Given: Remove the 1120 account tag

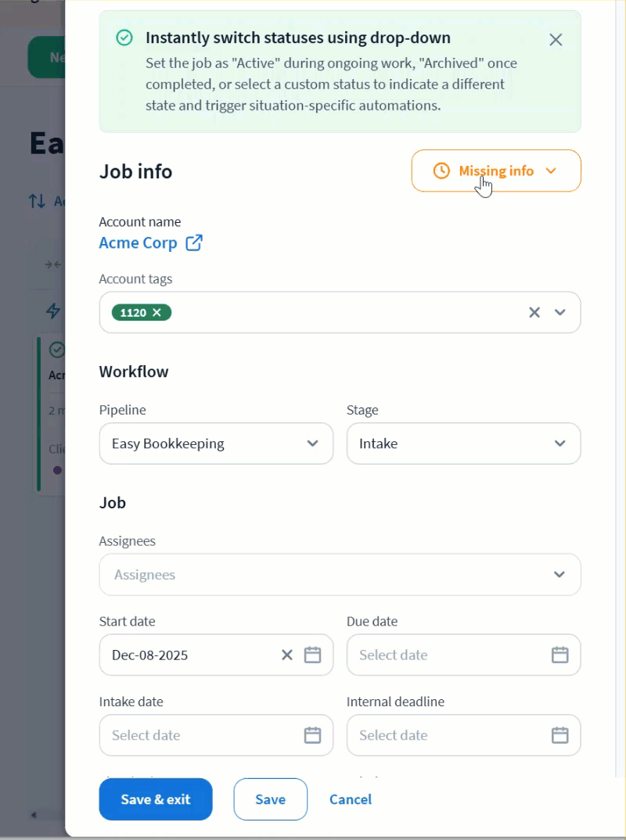Looking at the screenshot, I should [x=157, y=313].
